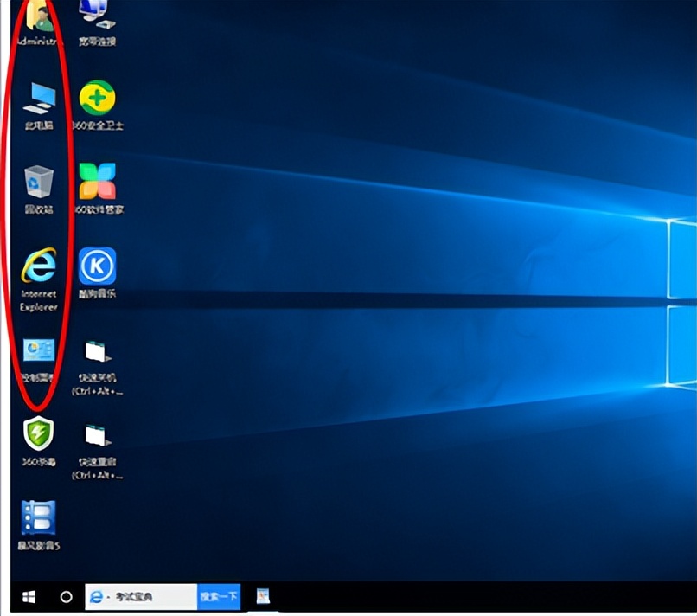Viewport: 697px width, 616px height.
Task: Click the app icon pinned right of the search button
Action: tap(264, 596)
